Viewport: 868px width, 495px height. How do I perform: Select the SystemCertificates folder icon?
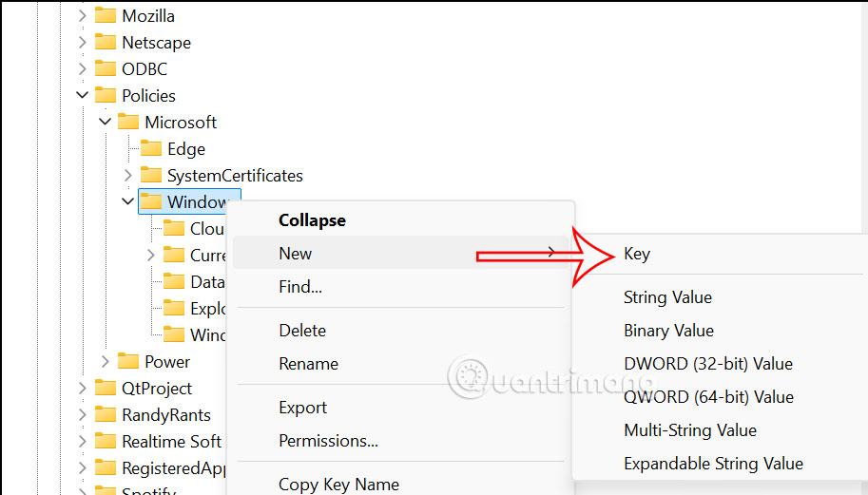click(x=150, y=175)
